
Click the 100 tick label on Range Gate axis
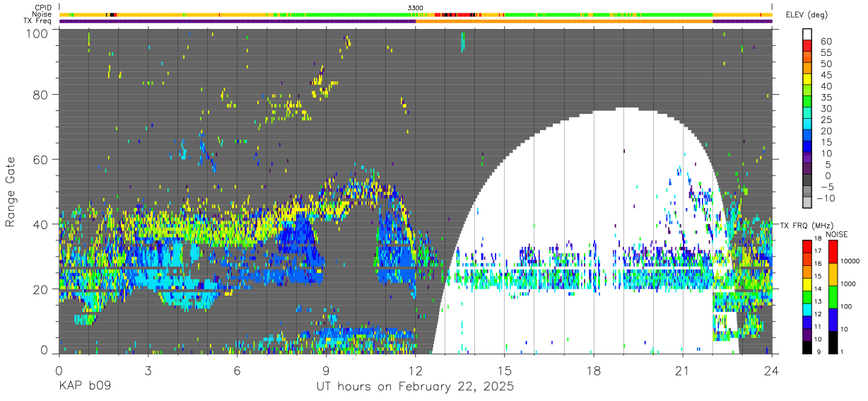(x=37, y=33)
